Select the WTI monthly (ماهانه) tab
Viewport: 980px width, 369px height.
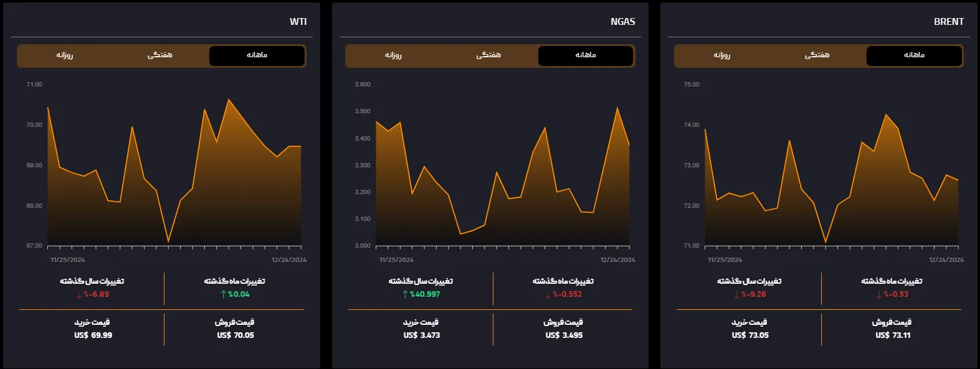pyautogui.click(x=257, y=55)
